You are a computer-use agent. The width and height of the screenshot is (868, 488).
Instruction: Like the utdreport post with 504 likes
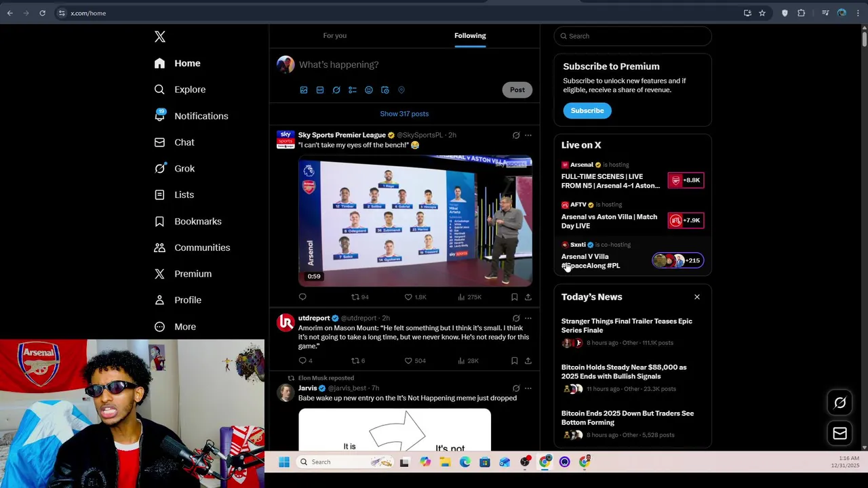[x=415, y=361]
